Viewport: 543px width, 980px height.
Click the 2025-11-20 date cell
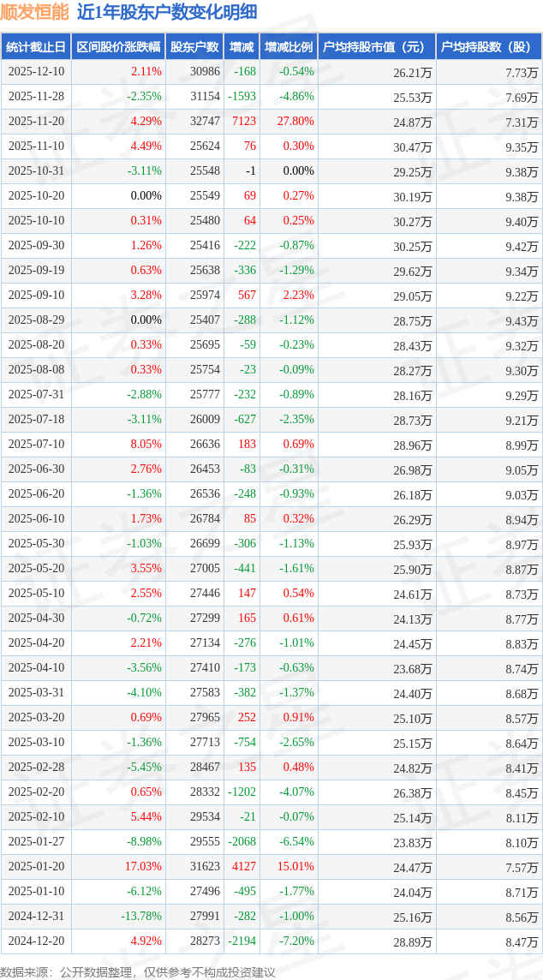pyautogui.click(x=36, y=122)
